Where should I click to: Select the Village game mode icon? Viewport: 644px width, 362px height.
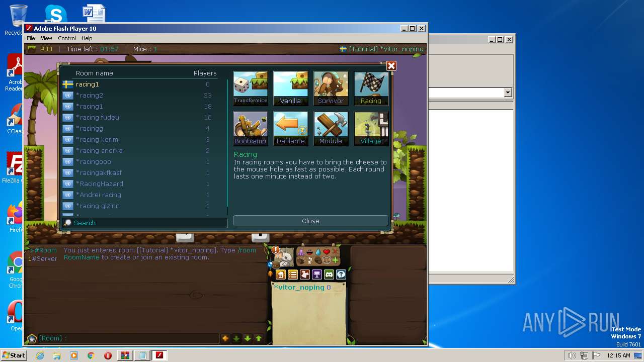tap(371, 128)
